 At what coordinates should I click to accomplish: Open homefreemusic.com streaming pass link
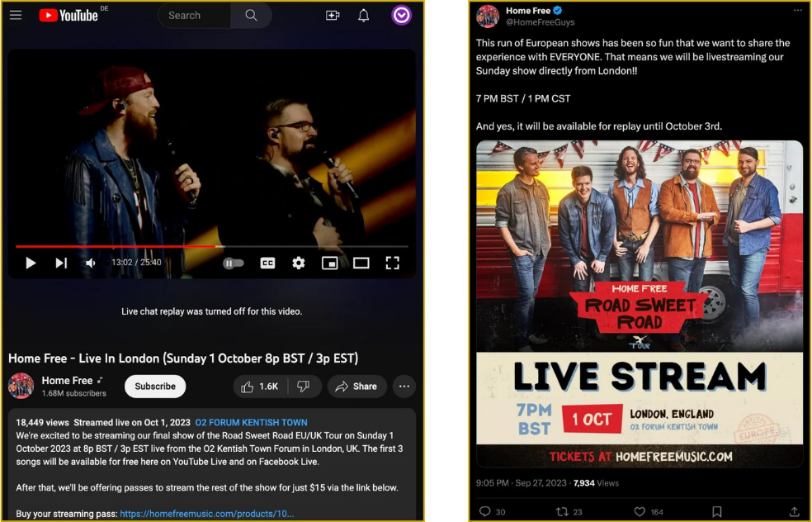coord(206,514)
